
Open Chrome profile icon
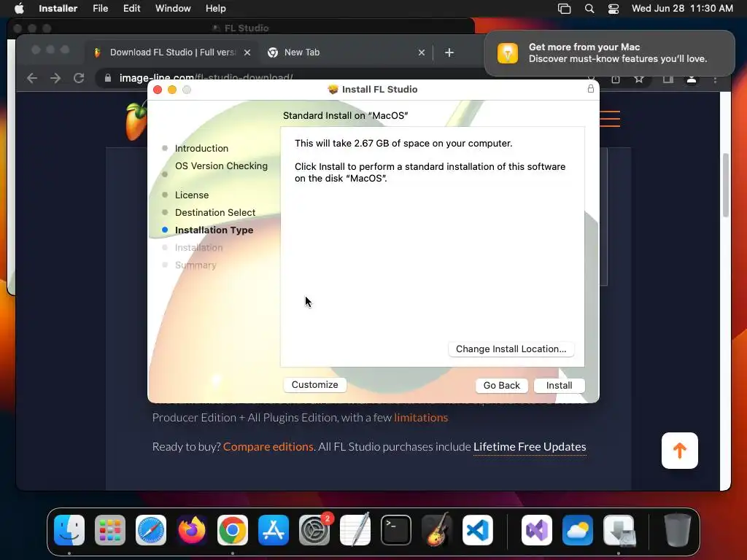point(692,79)
